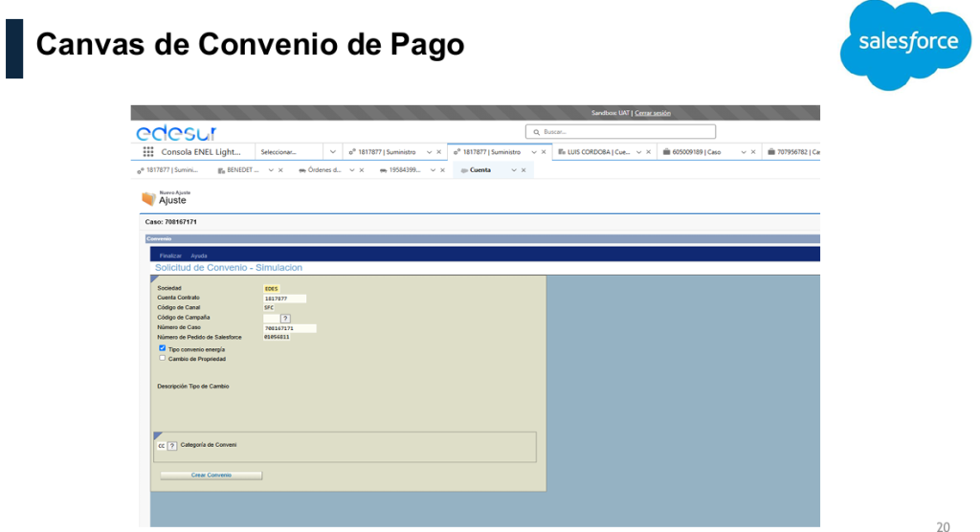Close the Cuenta subtab

click(523, 170)
